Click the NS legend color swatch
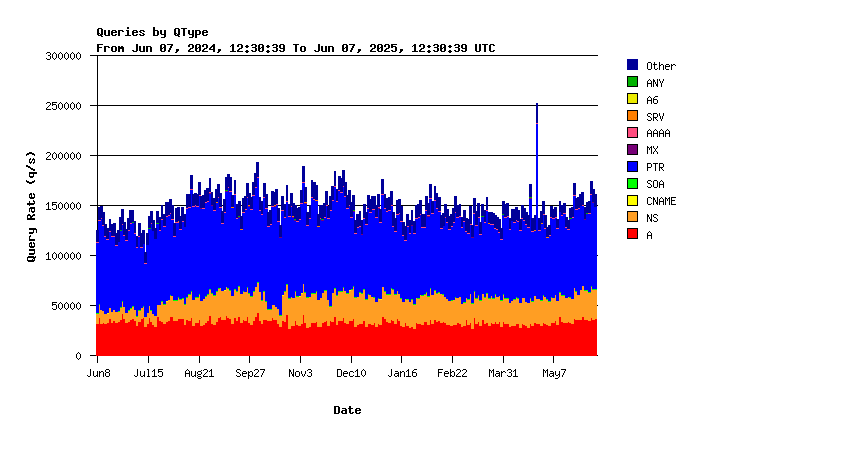Screen dimensions: 850x450 pos(632,217)
